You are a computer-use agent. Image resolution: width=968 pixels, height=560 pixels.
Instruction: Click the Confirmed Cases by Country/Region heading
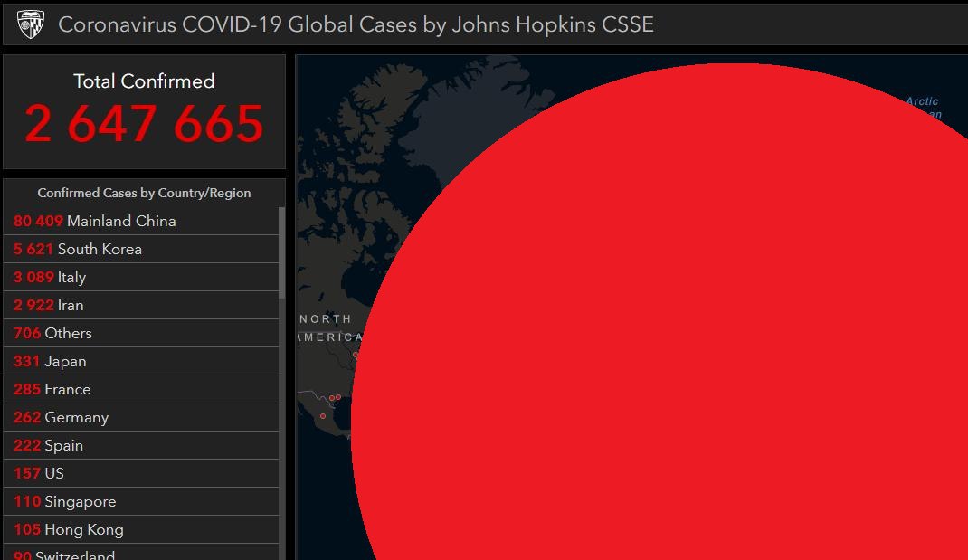coord(144,193)
